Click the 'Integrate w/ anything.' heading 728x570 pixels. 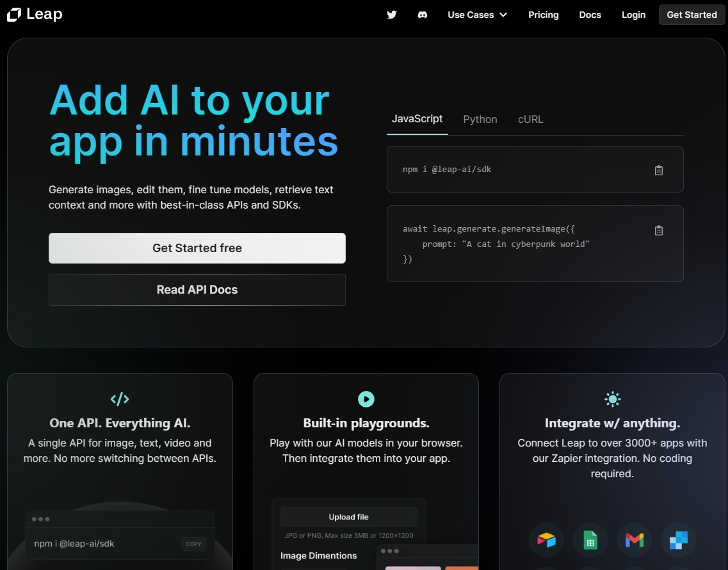[x=612, y=423]
